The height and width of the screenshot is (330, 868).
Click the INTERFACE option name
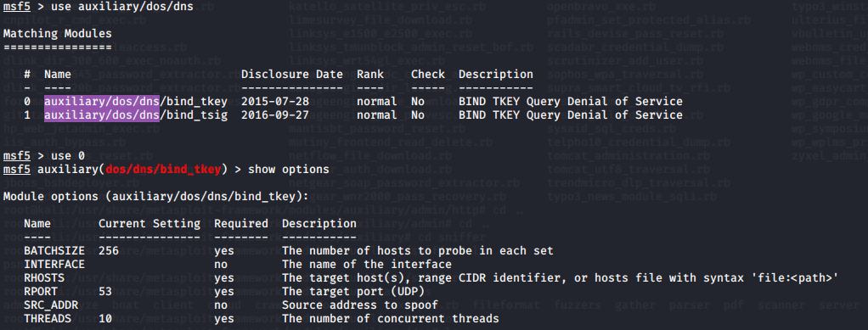point(54,264)
